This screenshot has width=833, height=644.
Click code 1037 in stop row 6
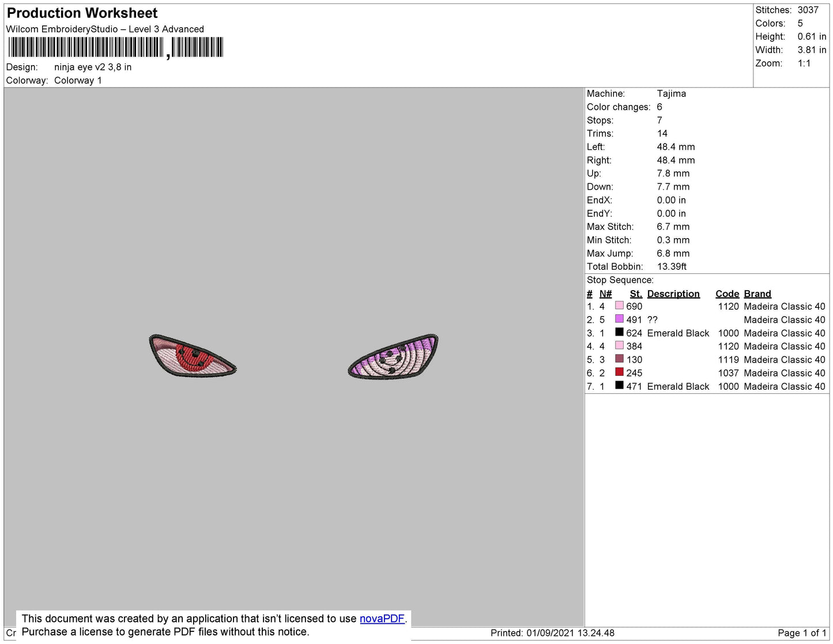pos(728,373)
